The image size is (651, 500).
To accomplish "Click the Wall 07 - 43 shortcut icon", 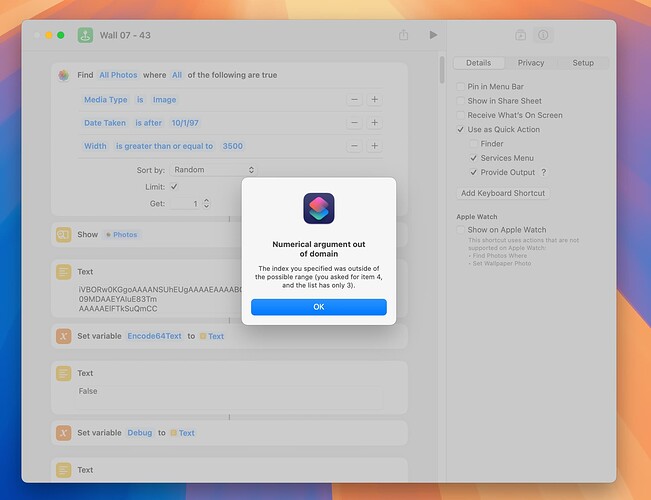I will point(85,35).
